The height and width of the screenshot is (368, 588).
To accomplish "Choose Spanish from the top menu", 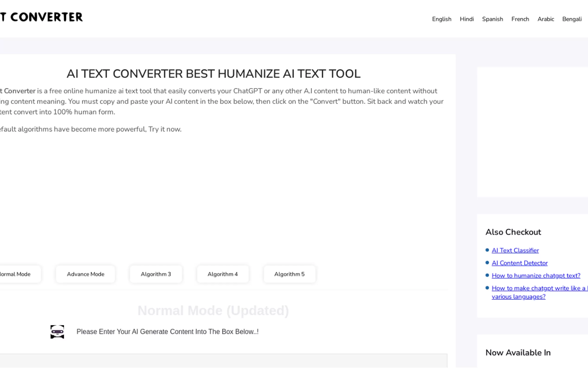I will (492, 19).
